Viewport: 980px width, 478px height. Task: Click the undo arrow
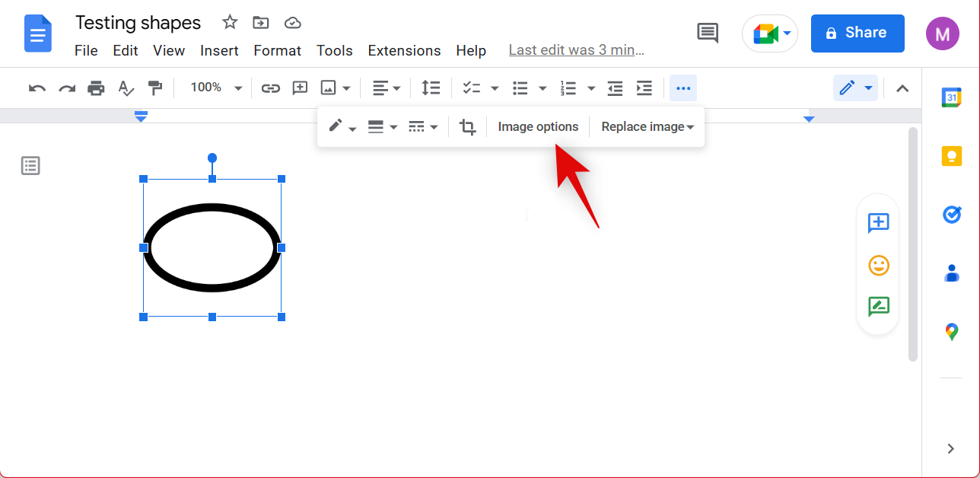[x=37, y=88]
